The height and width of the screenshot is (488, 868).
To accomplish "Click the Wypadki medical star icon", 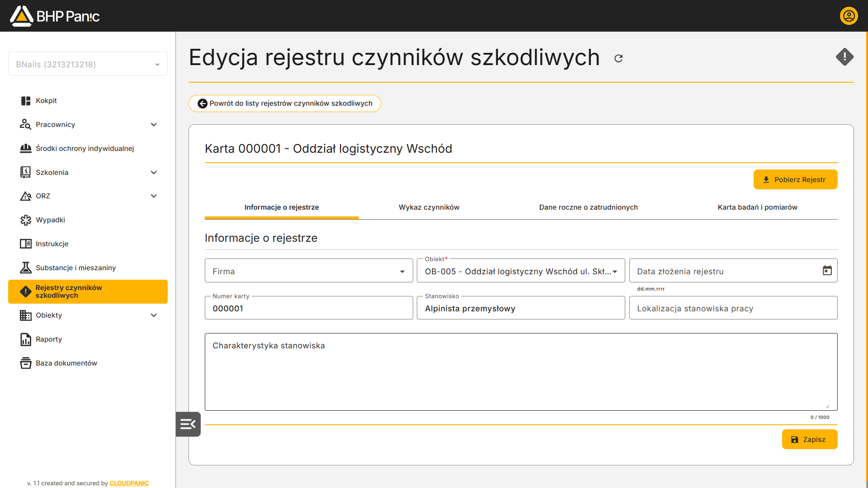I will [x=26, y=220].
